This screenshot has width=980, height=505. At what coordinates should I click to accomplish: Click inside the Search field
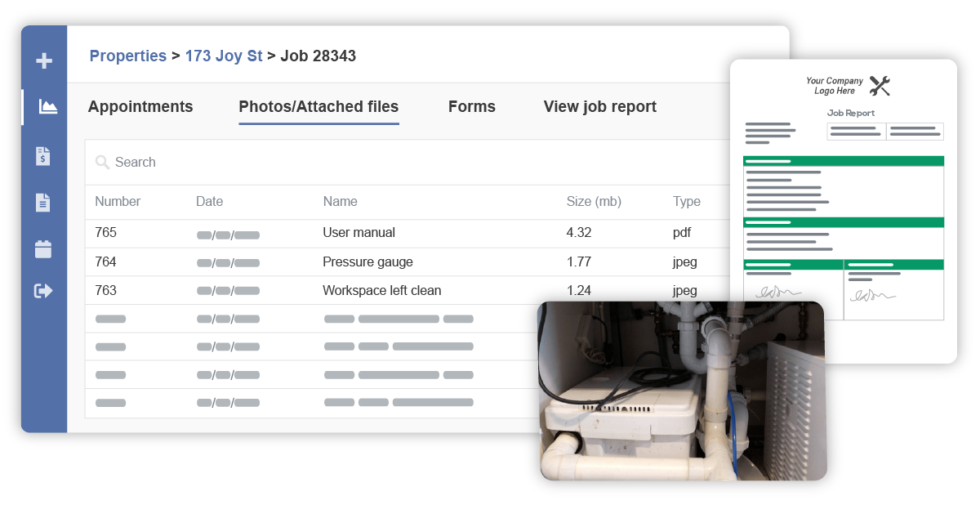(245, 162)
